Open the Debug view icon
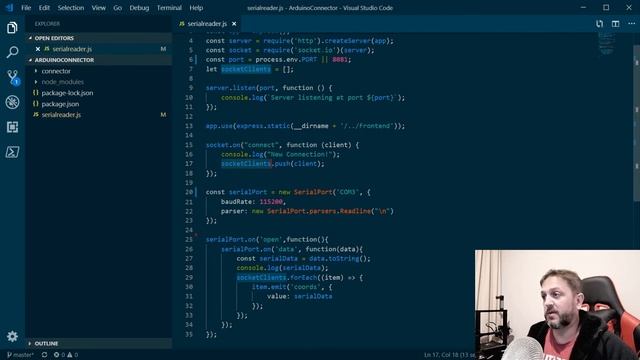Screen dimensions: 640x360 click(x=12, y=102)
